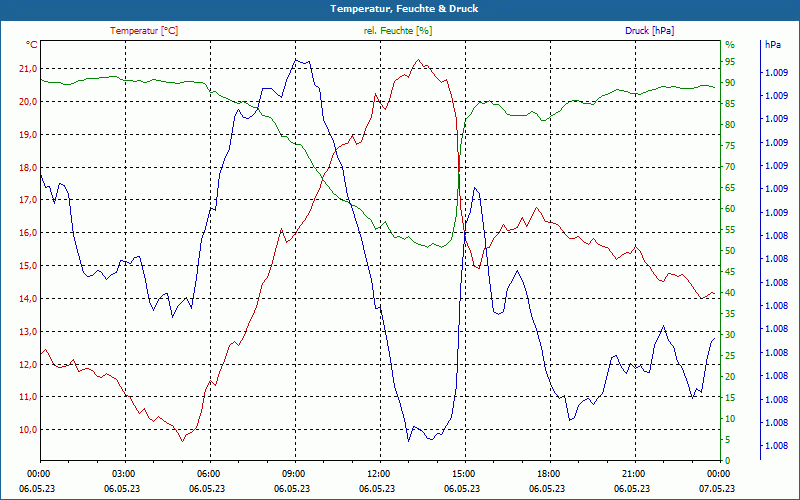800x500 pixels.
Task: Click the '20' humidity axis value
Action: 730,377
